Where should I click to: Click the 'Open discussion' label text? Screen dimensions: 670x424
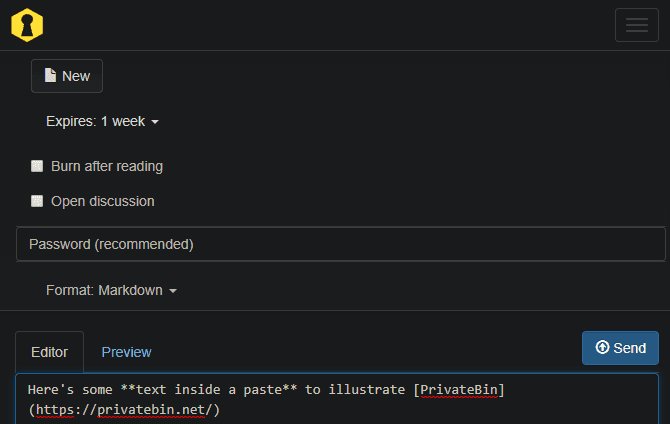[103, 201]
